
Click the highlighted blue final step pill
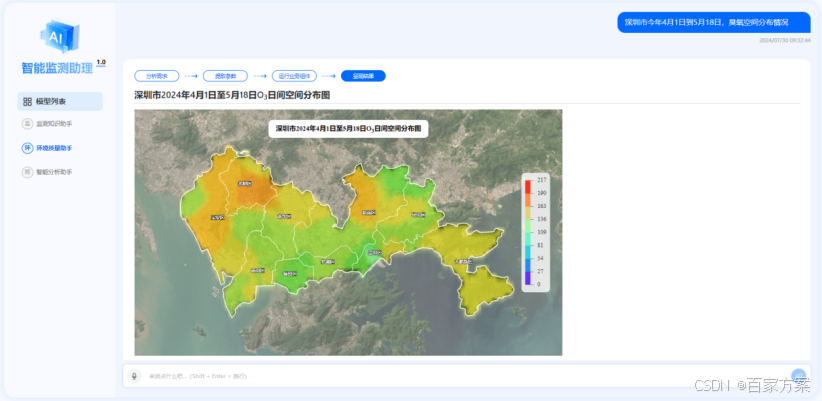[363, 76]
